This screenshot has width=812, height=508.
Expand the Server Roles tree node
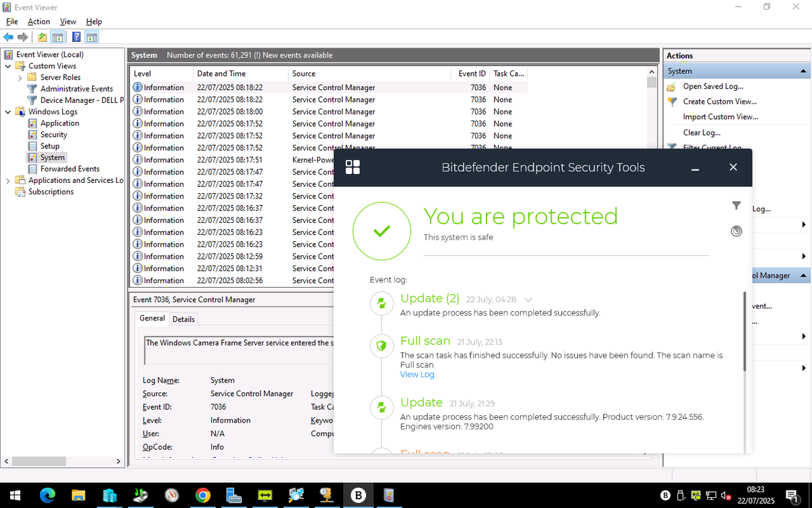pos(20,77)
